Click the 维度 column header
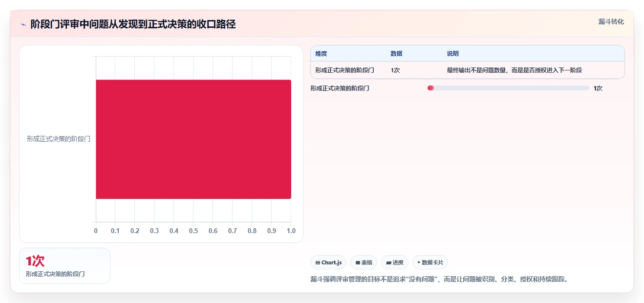The width and height of the screenshot is (644, 303). point(321,54)
